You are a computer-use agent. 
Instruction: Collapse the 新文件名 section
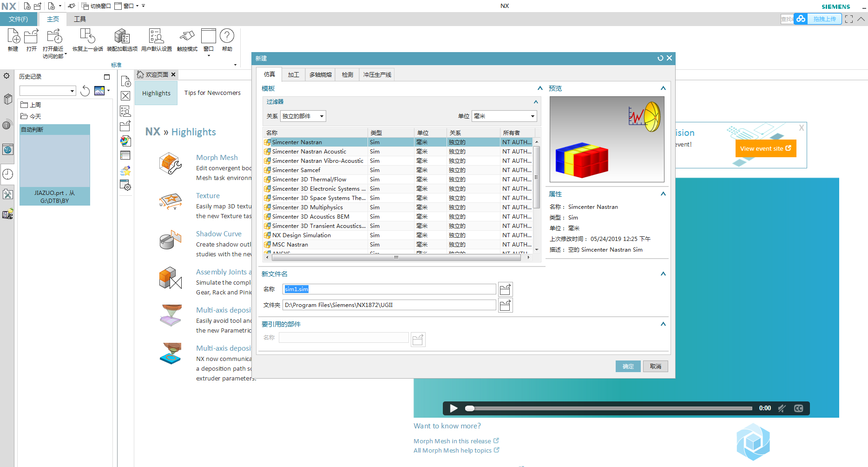point(663,274)
